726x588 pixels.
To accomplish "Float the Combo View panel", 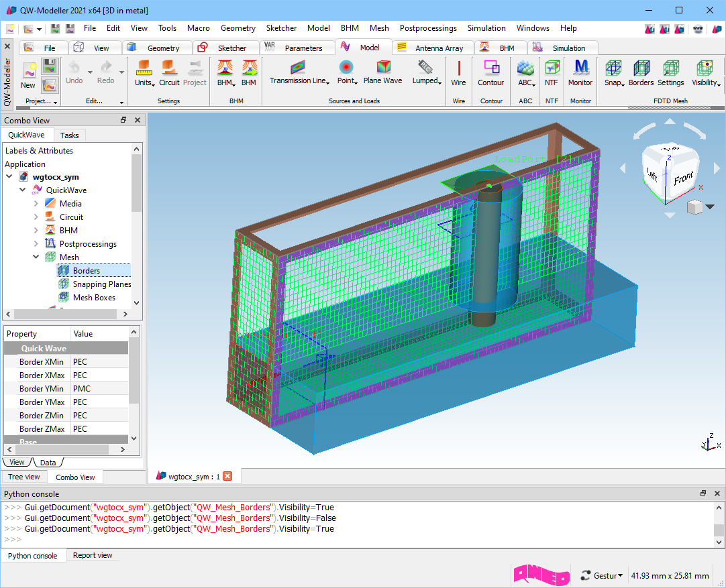I will (x=123, y=120).
